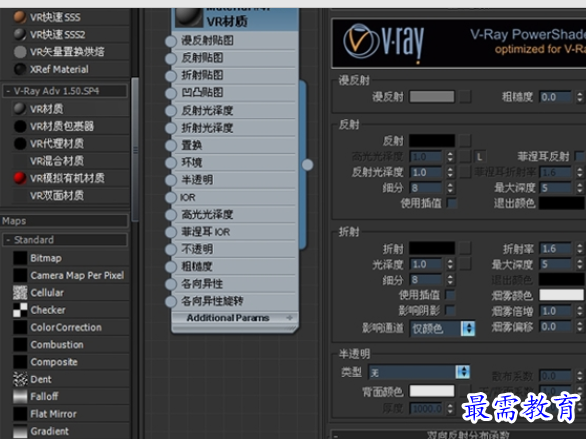Select VR双面材质 in material list

57,195
